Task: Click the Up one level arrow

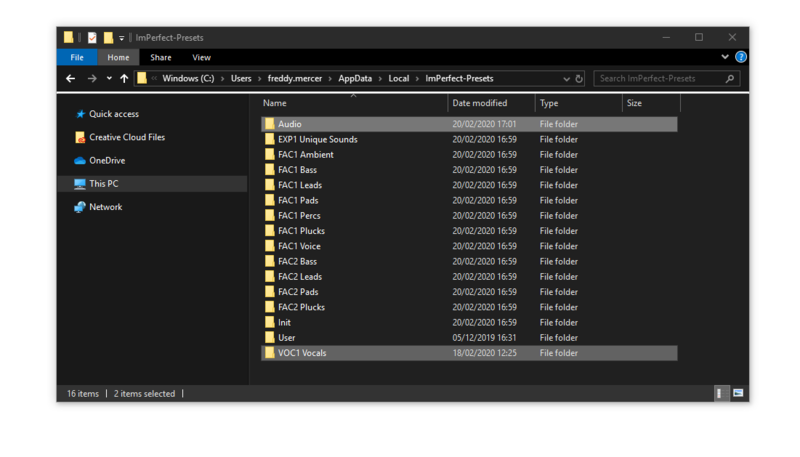Action: [124, 79]
